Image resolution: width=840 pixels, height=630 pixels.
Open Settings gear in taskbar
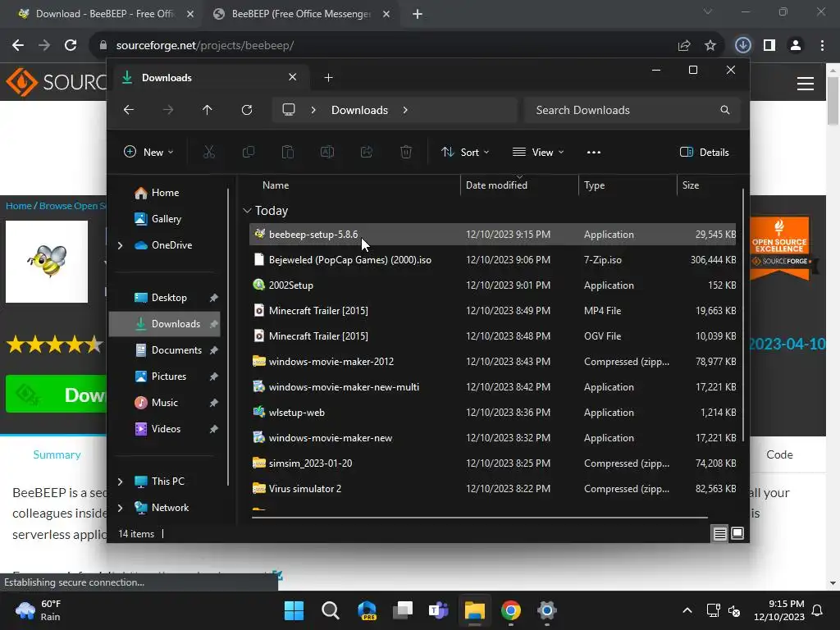click(x=547, y=610)
